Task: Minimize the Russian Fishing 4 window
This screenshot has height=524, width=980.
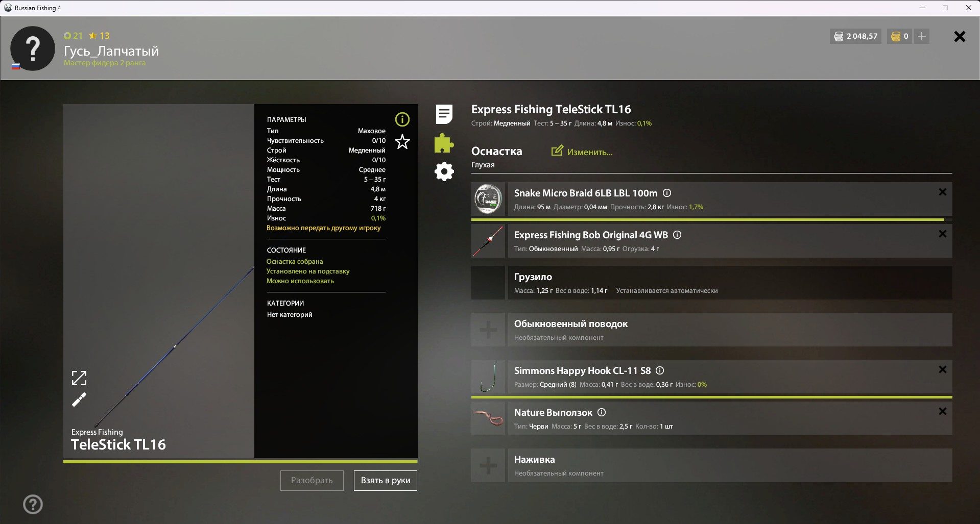Action: point(922,8)
